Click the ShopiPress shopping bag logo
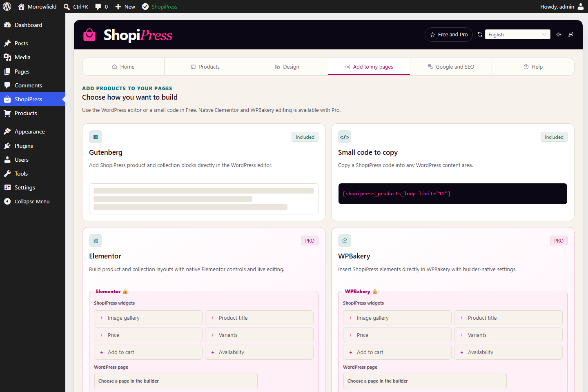This screenshot has height=392, width=588. click(89, 35)
